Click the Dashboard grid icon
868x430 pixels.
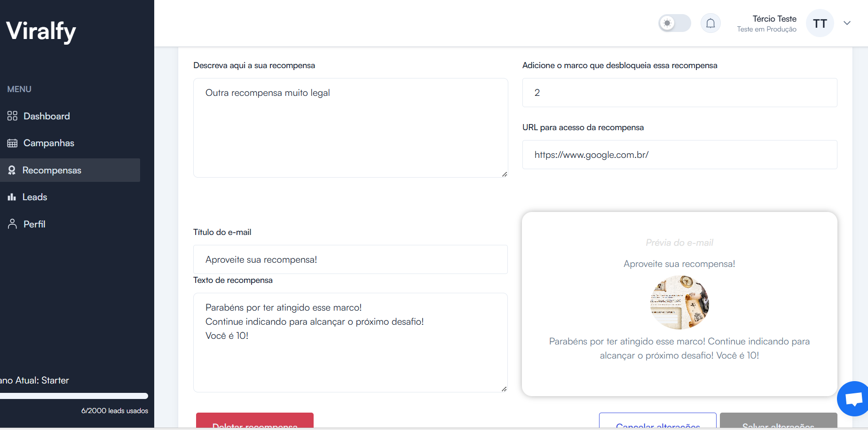(12, 116)
